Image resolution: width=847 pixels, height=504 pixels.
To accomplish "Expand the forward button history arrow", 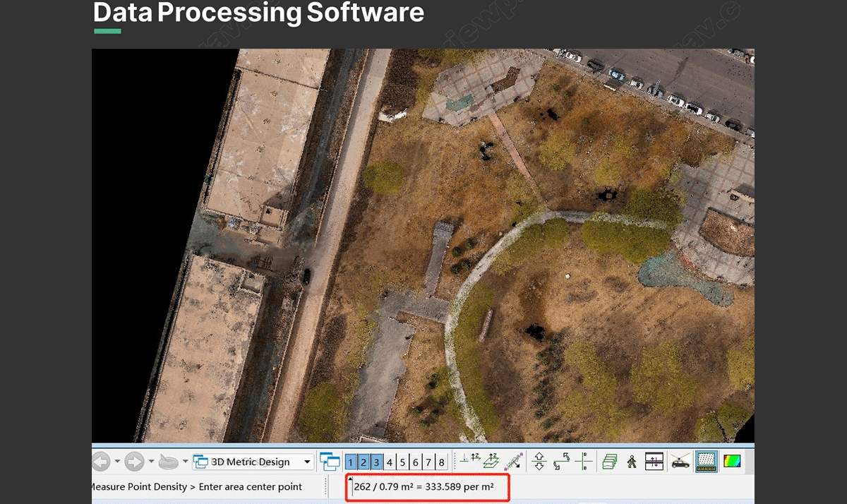I will [x=151, y=462].
